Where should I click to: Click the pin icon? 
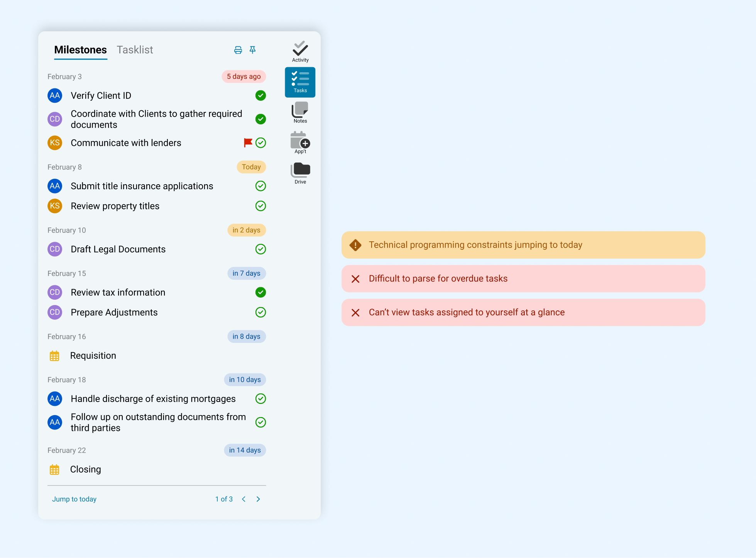(252, 50)
